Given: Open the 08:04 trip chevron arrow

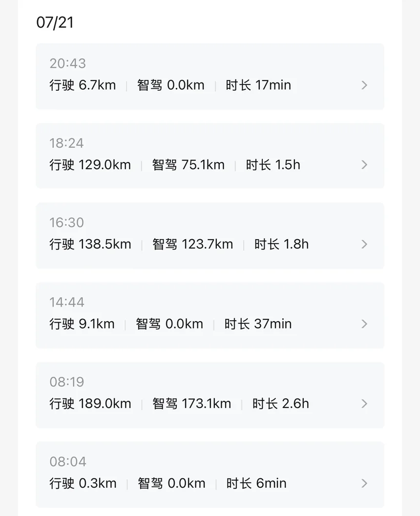Looking at the screenshot, I should [x=364, y=483].
